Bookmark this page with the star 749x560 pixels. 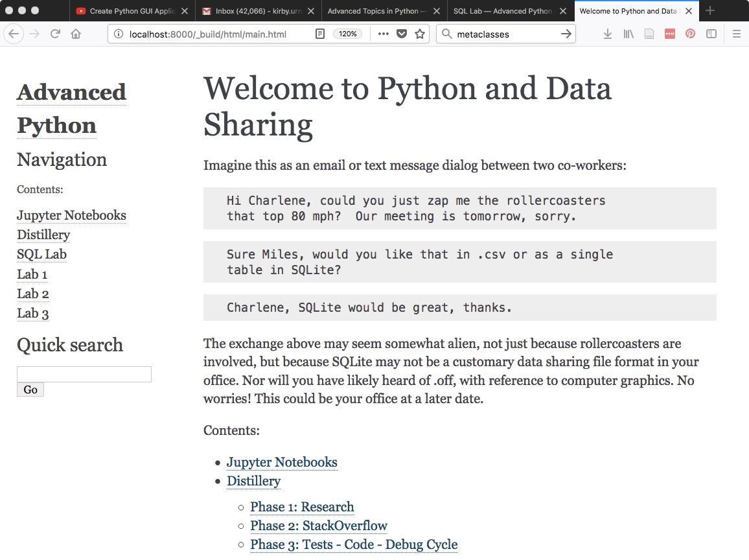[x=420, y=34]
